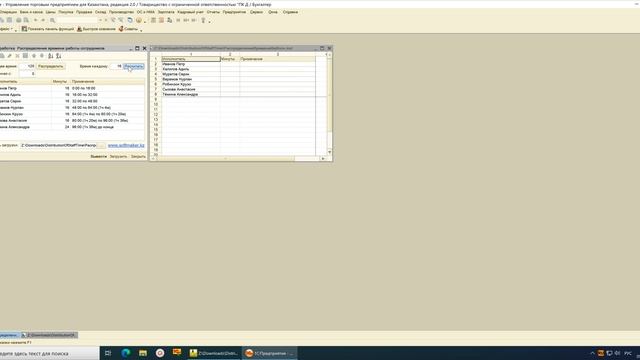Click the browse ellipsis button beside file path
Screen dimensions: 640x360
(101, 145)
